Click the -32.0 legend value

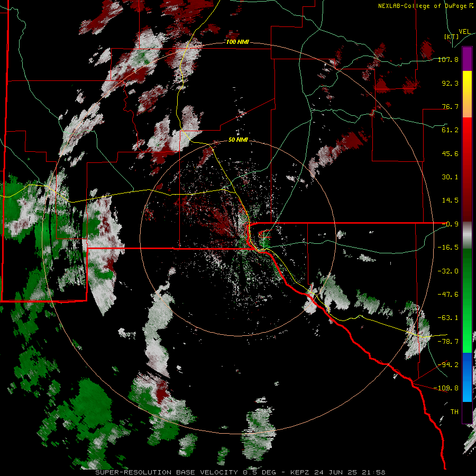point(448,271)
